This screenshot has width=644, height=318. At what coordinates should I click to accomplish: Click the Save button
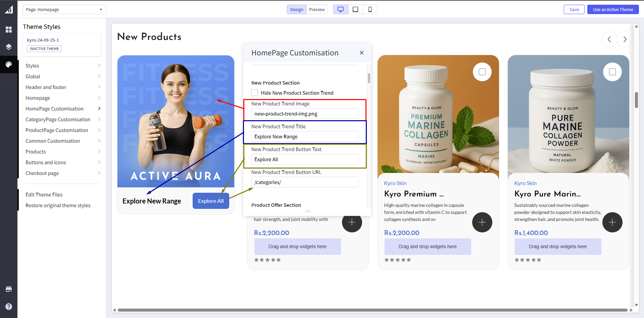coord(574,9)
